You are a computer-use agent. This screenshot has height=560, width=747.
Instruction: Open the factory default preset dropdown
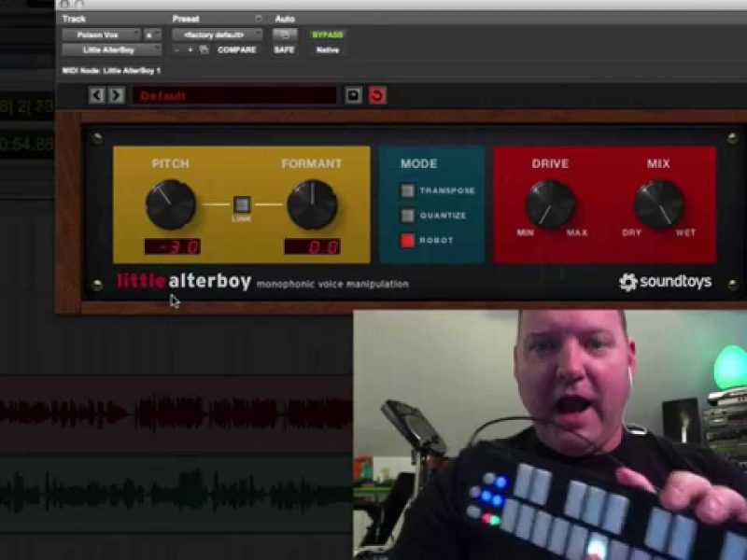click(218, 35)
